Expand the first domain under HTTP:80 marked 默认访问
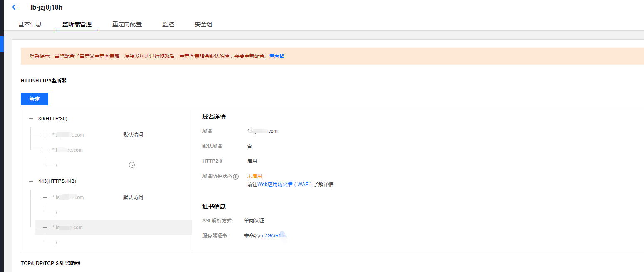Screen dimensions: 644x272 [x=45, y=135]
